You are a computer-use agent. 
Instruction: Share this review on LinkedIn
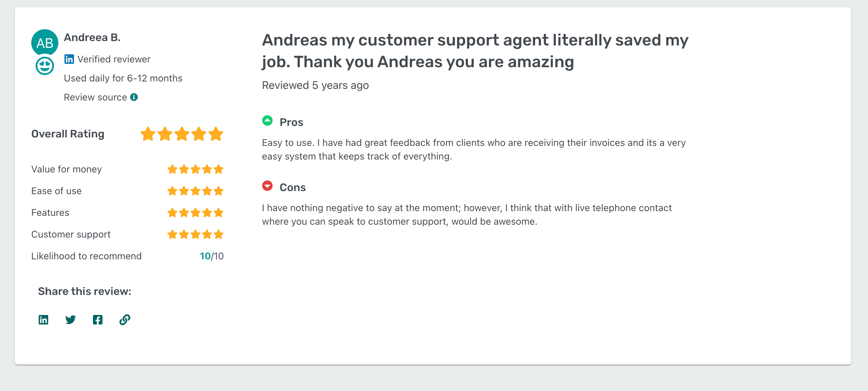(43, 319)
